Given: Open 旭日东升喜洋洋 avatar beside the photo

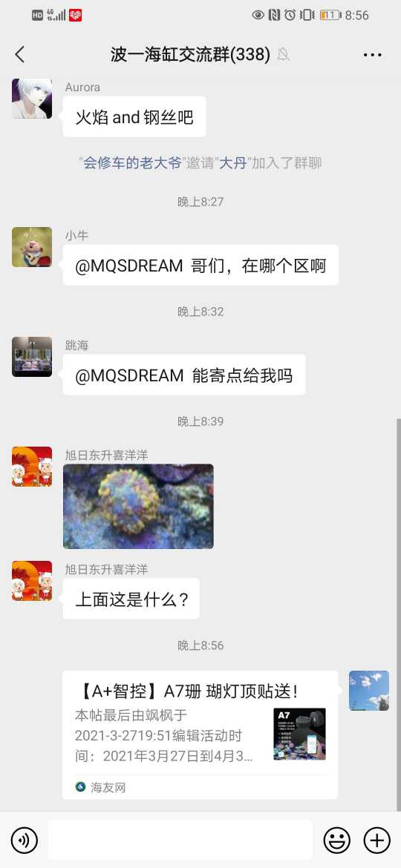Looking at the screenshot, I should (x=32, y=467).
